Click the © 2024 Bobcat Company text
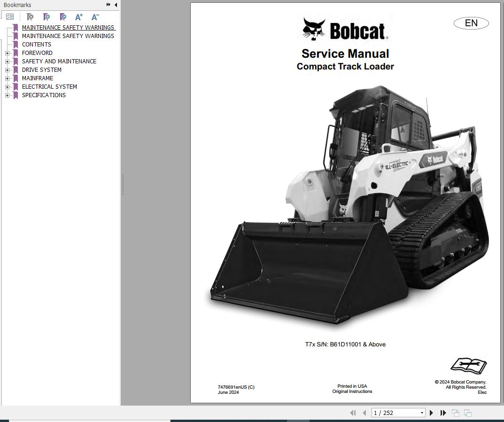504x422 pixels. pos(461,382)
